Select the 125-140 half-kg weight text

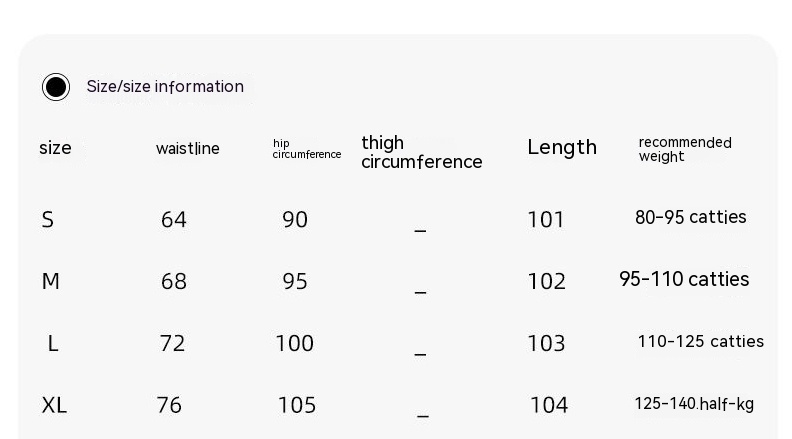[x=694, y=404]
